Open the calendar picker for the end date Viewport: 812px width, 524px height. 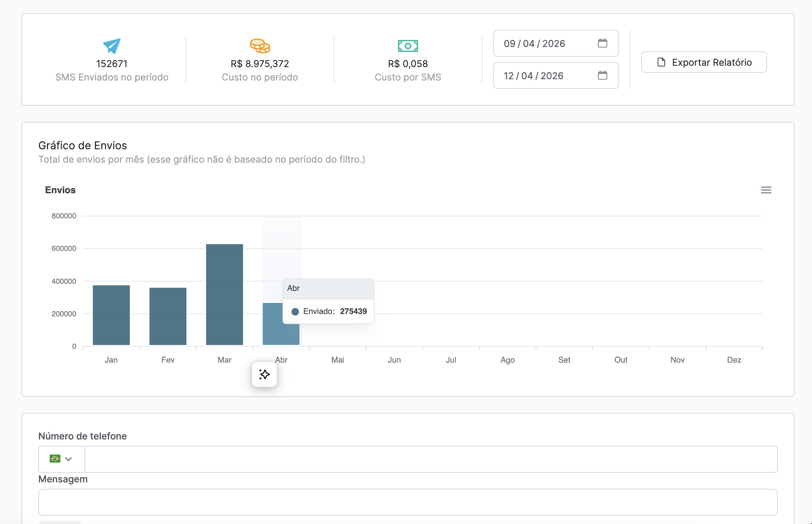click(603, 75)
